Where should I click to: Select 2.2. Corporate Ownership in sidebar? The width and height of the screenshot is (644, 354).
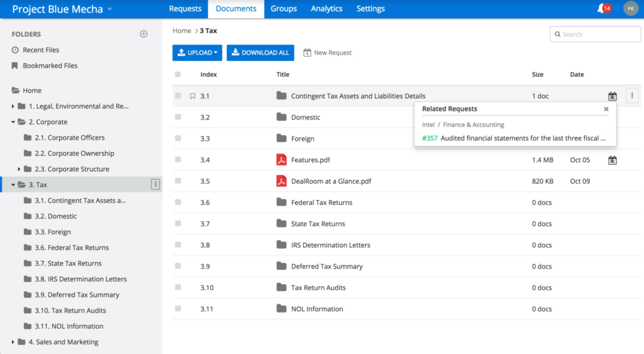tap(74, 153)
